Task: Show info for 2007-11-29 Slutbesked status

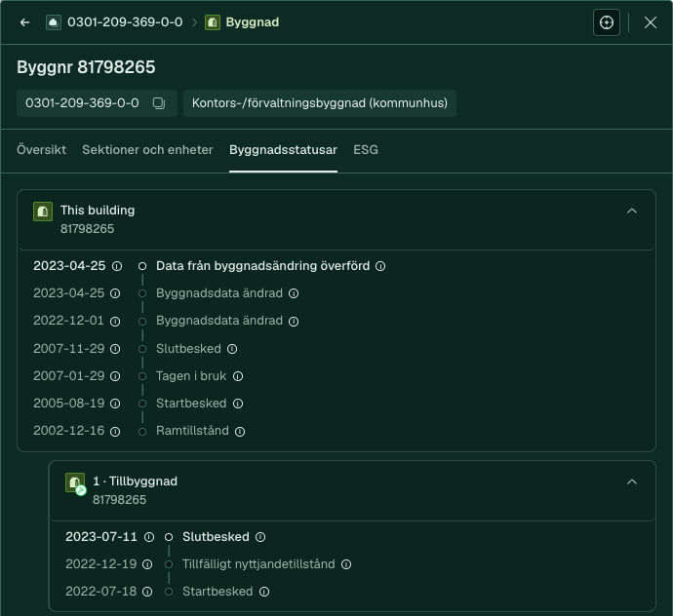Action: 232,349
